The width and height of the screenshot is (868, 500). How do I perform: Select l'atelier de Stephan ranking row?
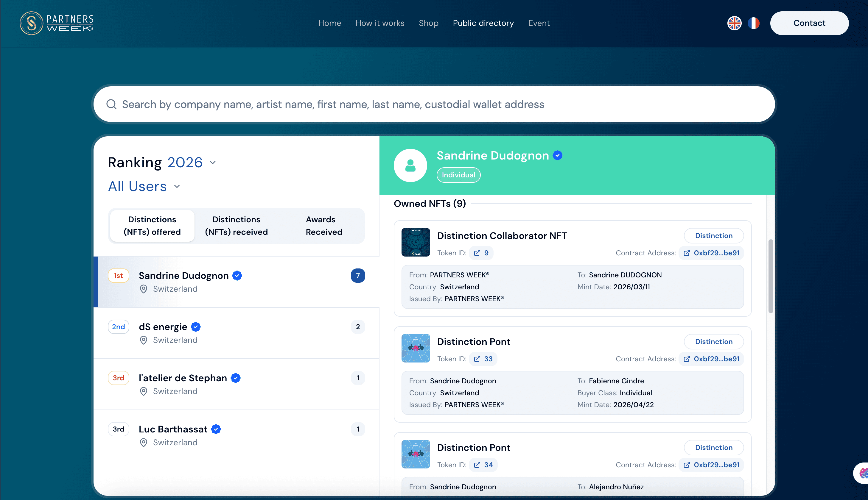(x=236, y=384)
